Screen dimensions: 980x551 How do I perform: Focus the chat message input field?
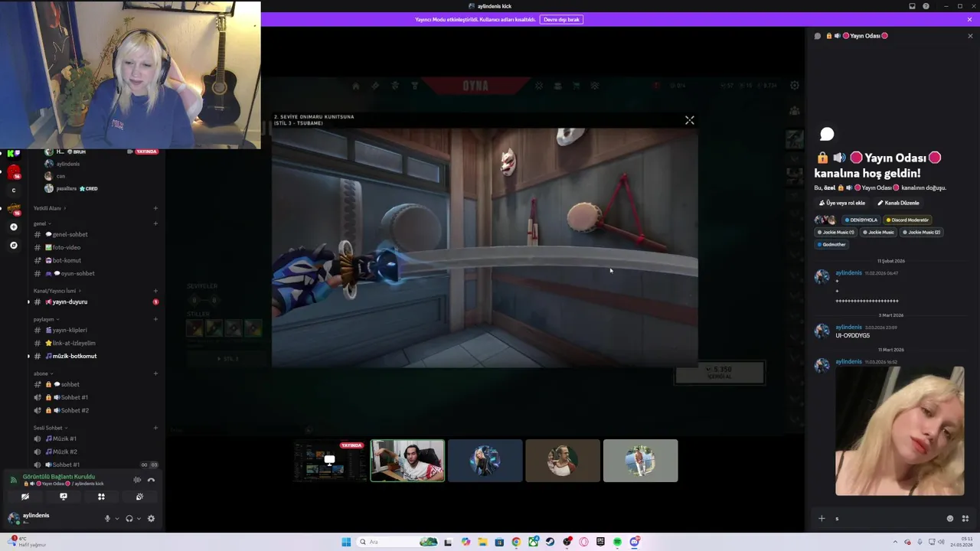click(x=888, y=518)
